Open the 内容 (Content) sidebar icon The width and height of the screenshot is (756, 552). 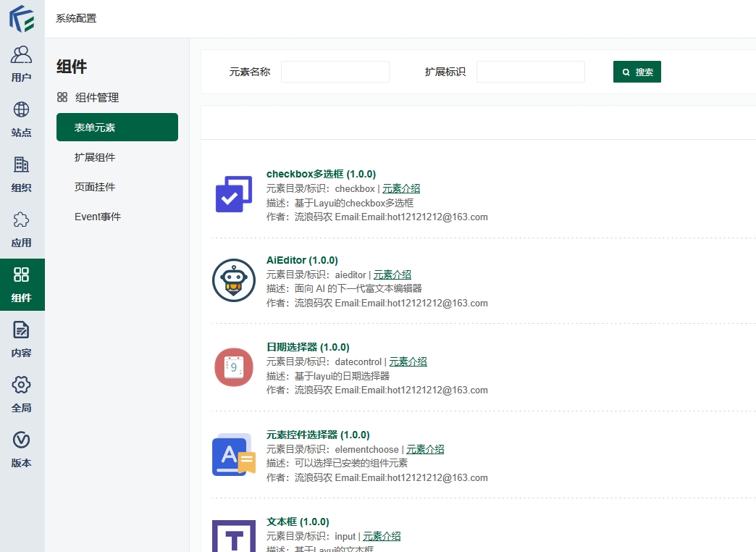pyautogui.click(x=22, y=339)
